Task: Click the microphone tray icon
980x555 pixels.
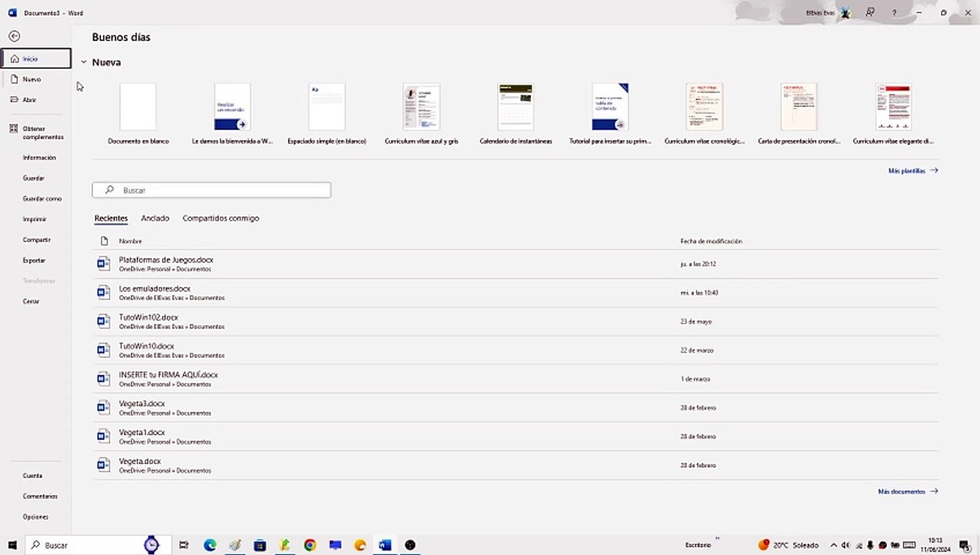Action: [870, 545]
